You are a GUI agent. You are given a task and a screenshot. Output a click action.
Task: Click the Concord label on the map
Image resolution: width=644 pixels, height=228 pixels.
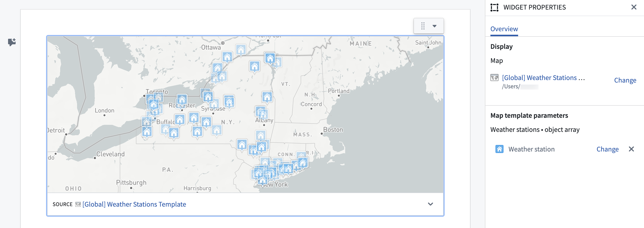[x=311, y=104]
